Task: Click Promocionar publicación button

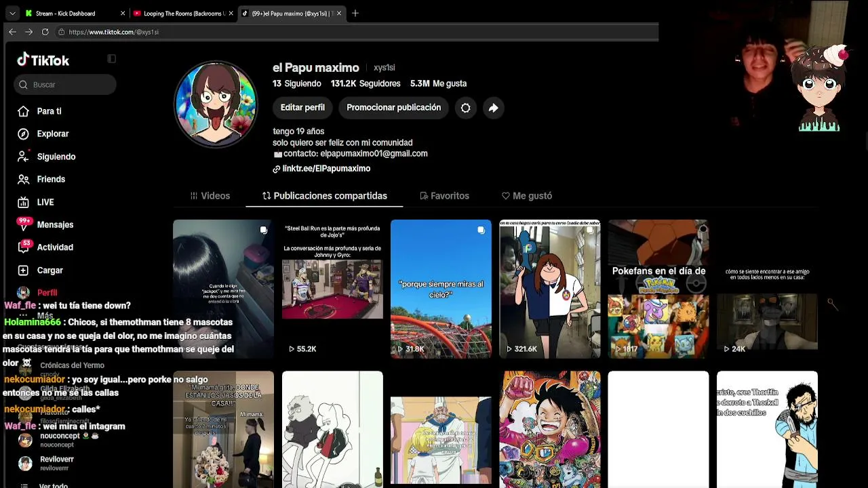Action: tap(393, 108)
